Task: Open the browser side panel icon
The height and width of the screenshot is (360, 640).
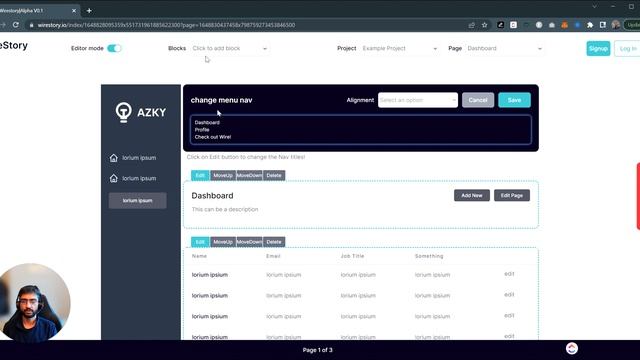Action: (x=603, y=25)
